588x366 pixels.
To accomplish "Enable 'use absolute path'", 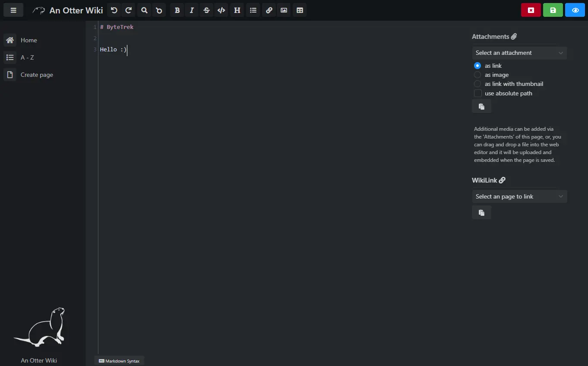I will tap(478, 93).
